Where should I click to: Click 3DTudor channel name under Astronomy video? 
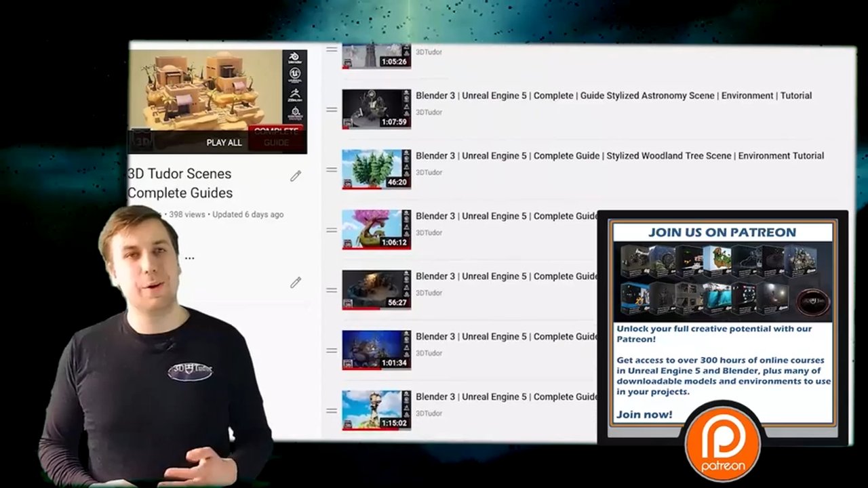[x=429, y=112]
